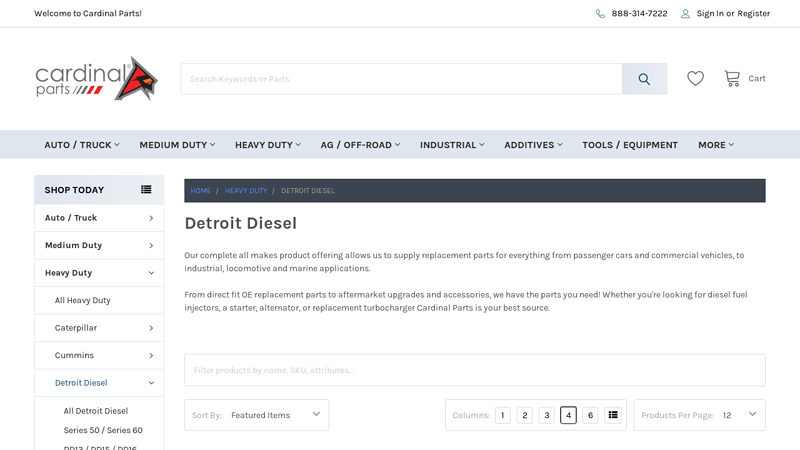The width and height of the screenshot is (800, 450).
Task: Switch to list view layout icon
Action: [613, 415]
